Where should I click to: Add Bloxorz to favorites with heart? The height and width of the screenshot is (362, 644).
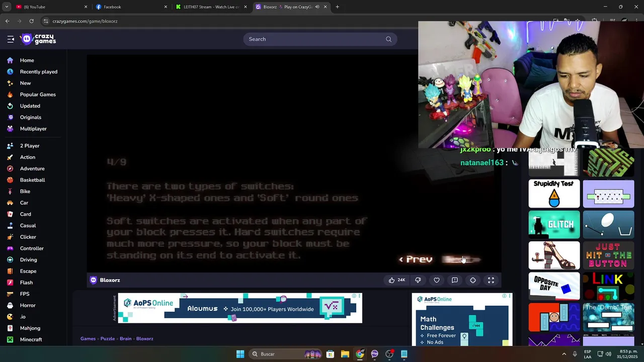(437, 280)
